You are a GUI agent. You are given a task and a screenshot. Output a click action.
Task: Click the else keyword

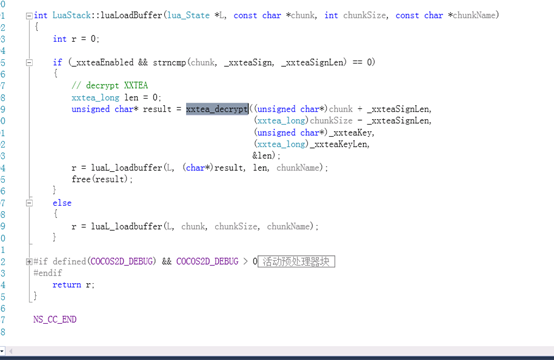coord(62,203)
